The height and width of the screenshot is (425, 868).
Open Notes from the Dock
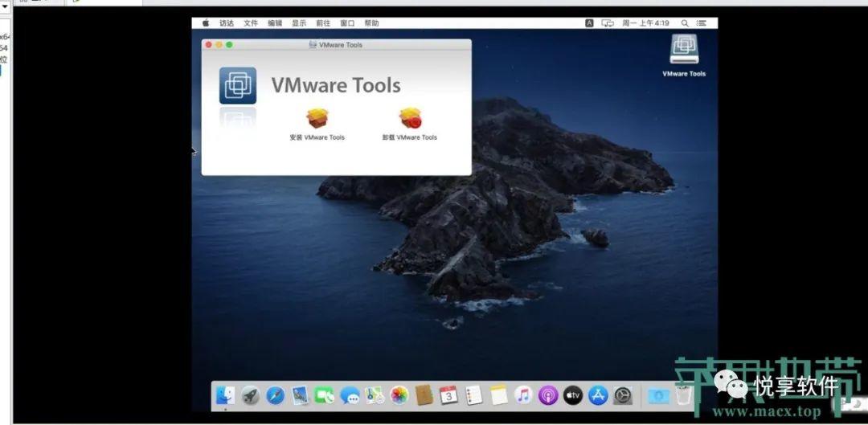pos(498,395)
